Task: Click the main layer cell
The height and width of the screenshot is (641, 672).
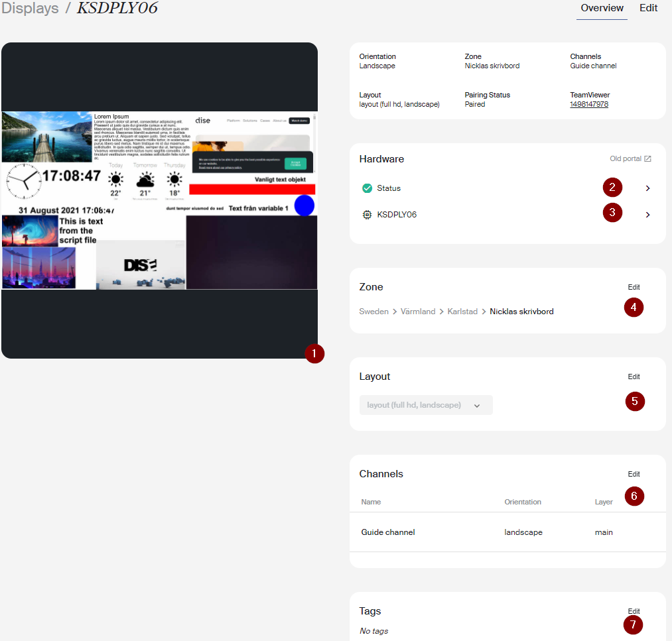Action: pyautogui.click(x=604, y=532)
